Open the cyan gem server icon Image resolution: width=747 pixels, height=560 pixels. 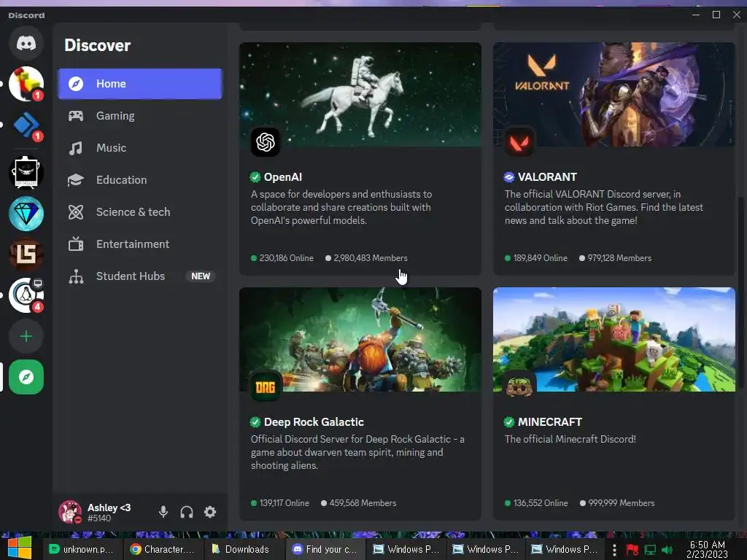26,214
